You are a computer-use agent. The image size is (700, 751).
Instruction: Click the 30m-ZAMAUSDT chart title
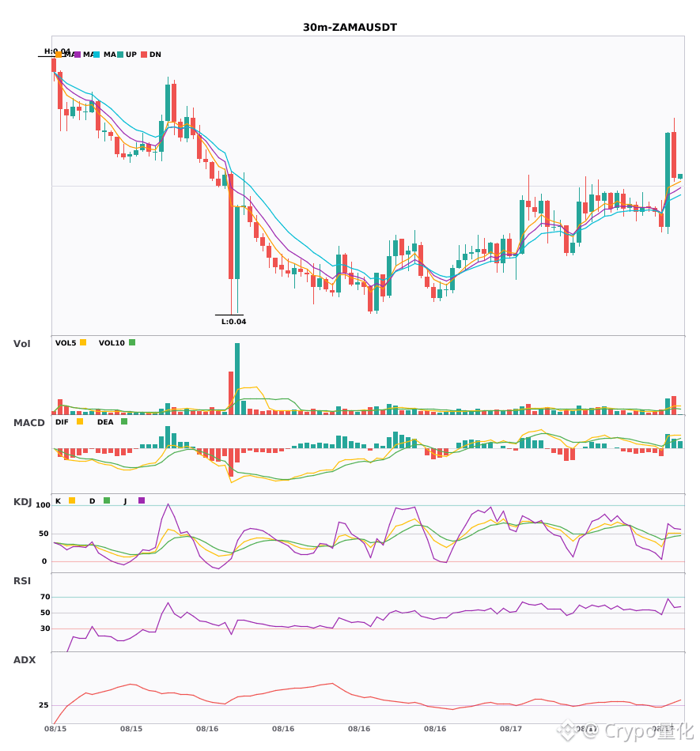350,28
